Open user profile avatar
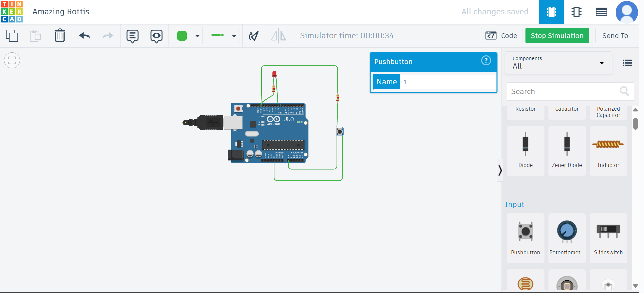Viewport: 644px width, 293px height. tap(627, 12)
